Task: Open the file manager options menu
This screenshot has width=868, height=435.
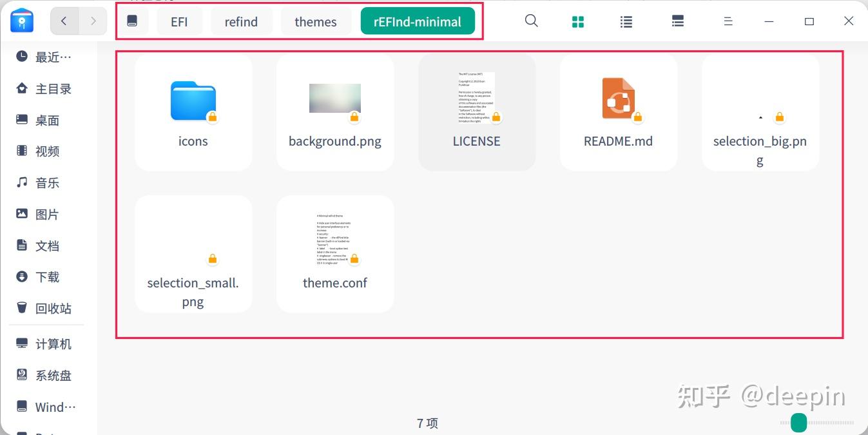Action: (x=728, y=21)
